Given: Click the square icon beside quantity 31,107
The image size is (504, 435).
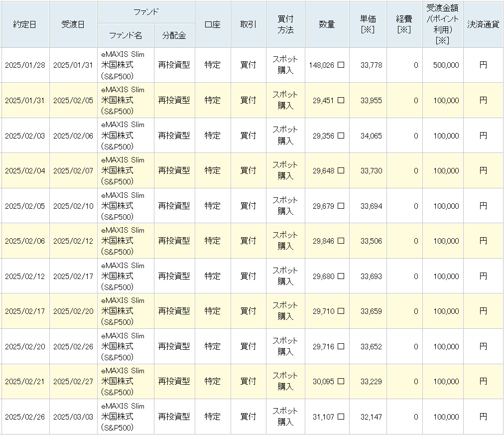Looking at the screenshot, I should coord(341,417).
